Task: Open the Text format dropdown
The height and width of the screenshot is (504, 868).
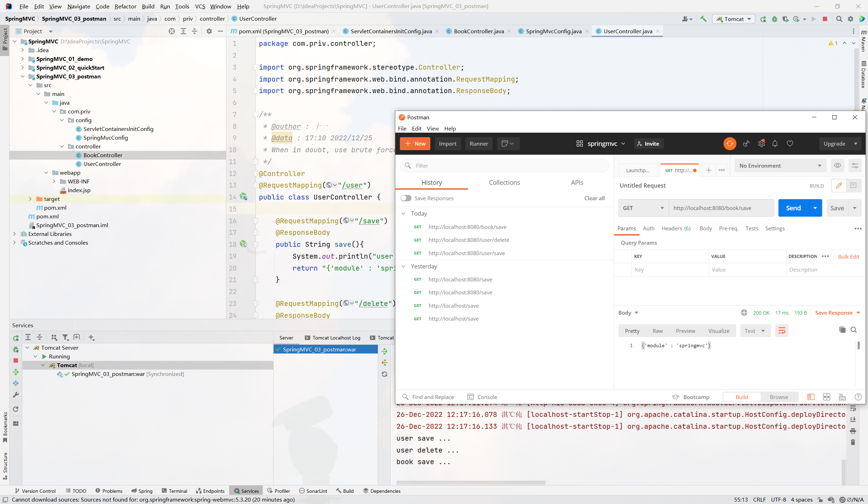Action: click(755, 331)
